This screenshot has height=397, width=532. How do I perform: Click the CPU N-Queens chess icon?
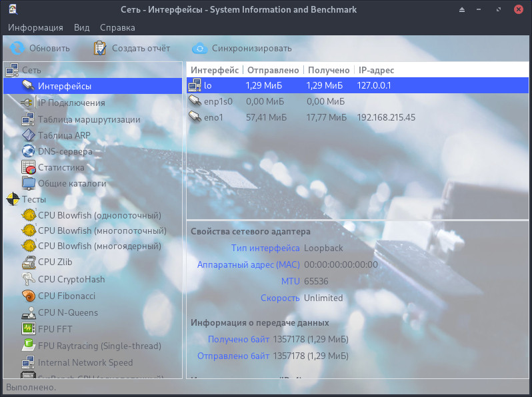click(x=29, y=312)
